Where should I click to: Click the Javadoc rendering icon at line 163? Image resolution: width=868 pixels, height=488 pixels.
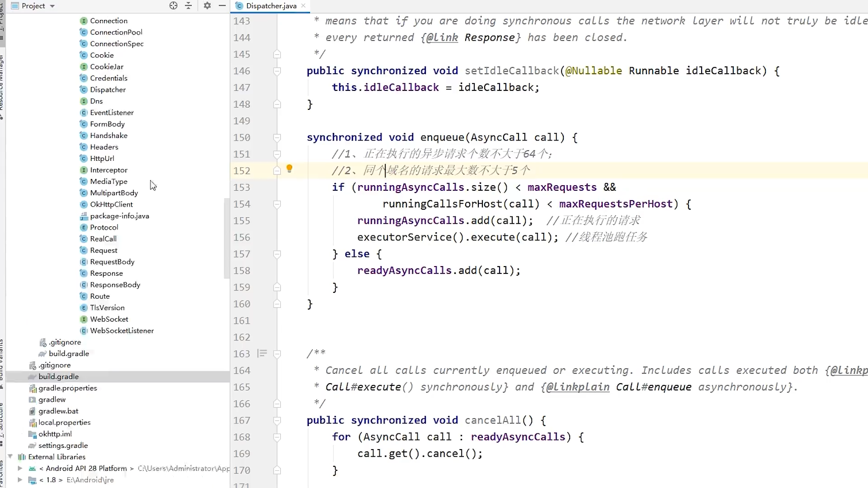click(262, 353)
